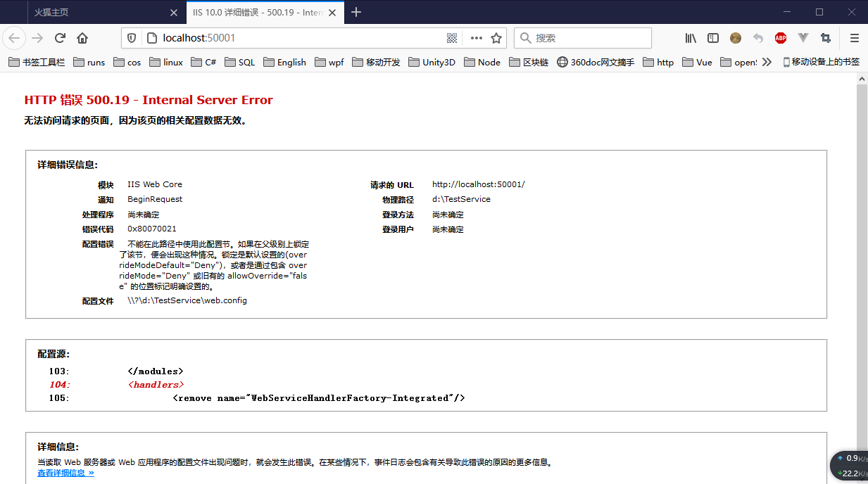Open the SQL bookmark folder
Screen dimensions: 868x484
tap(239, 62)
